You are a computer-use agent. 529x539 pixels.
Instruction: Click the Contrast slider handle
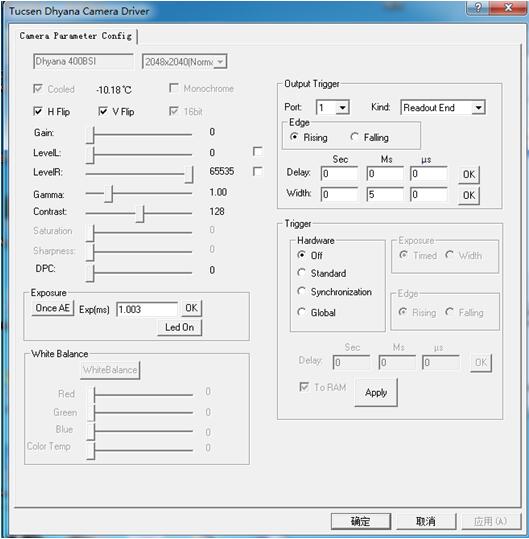pos(140,213)
